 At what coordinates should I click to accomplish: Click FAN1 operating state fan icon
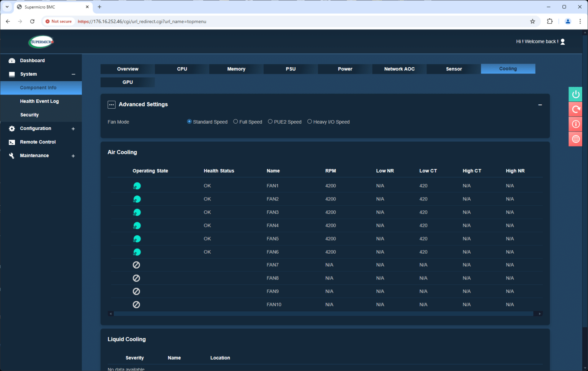coord(137,186)
